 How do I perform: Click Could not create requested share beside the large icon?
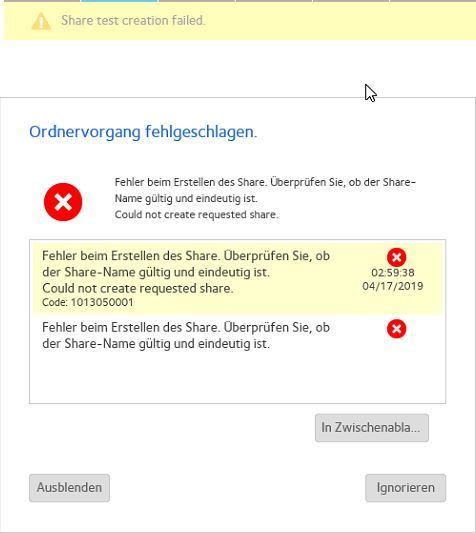(197, 215)
